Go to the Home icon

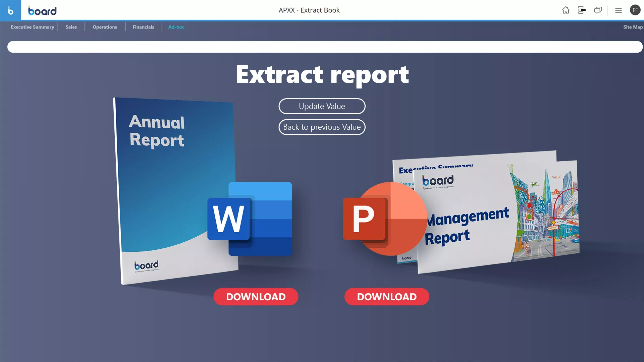(x=566, y=10)
